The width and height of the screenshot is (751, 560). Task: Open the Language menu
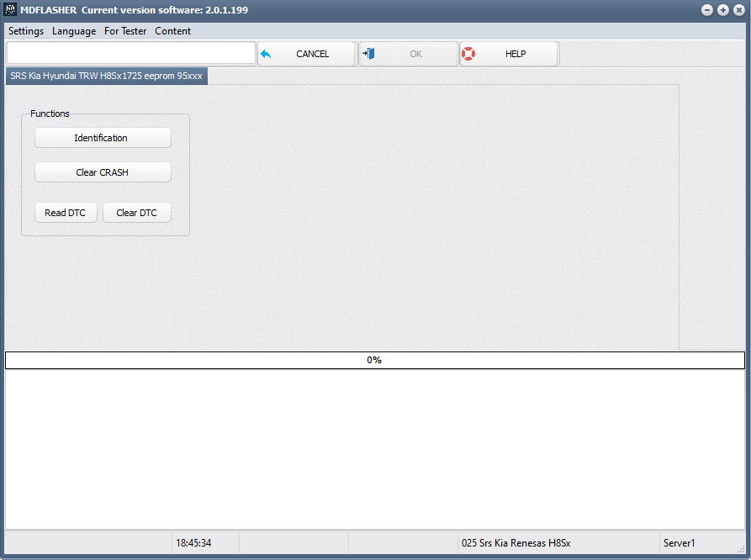(x=74, y=31)
